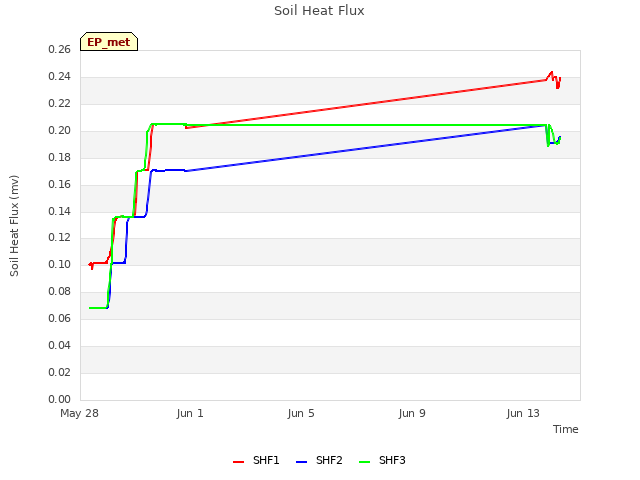Click the Soil Heat Flux chart title

coord(319,11)
